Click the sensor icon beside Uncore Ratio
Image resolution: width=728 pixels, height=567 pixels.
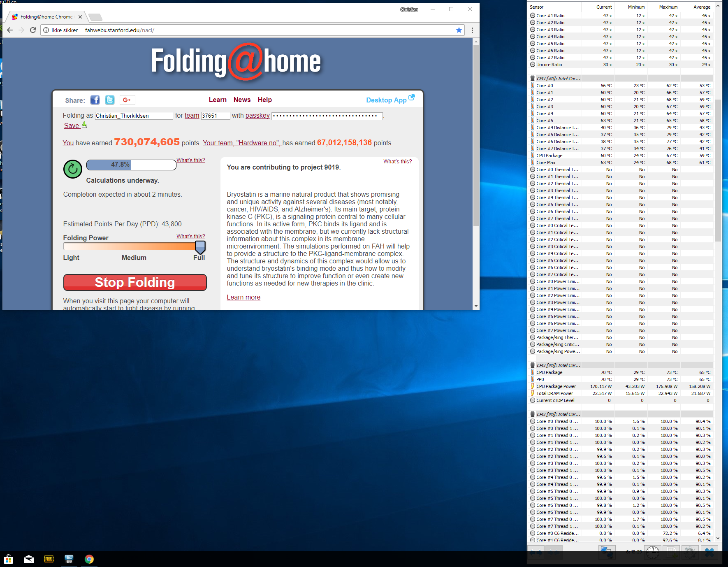tap(533, 65)
